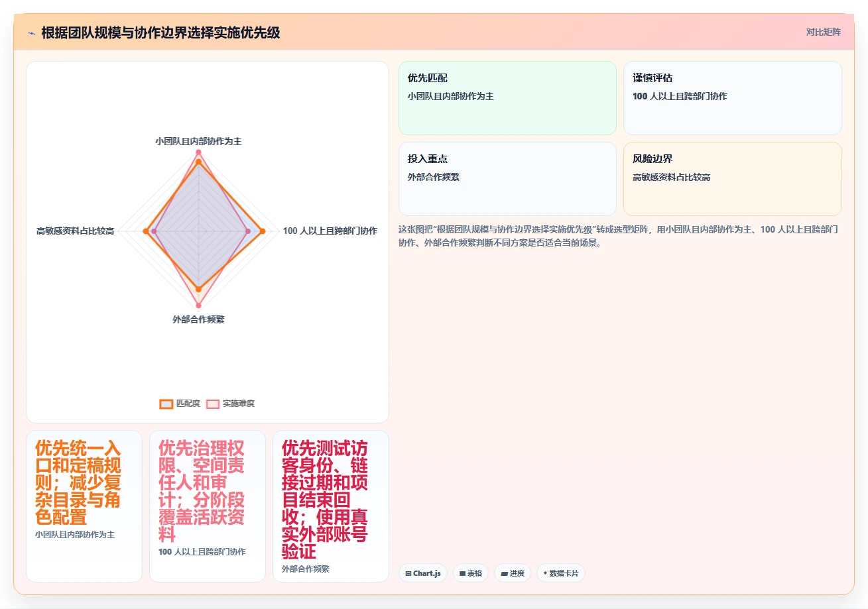The width and height of the screenshot is (868, 609).
Task: Select the 数据卡片 tag
Action: coord(560,573)
